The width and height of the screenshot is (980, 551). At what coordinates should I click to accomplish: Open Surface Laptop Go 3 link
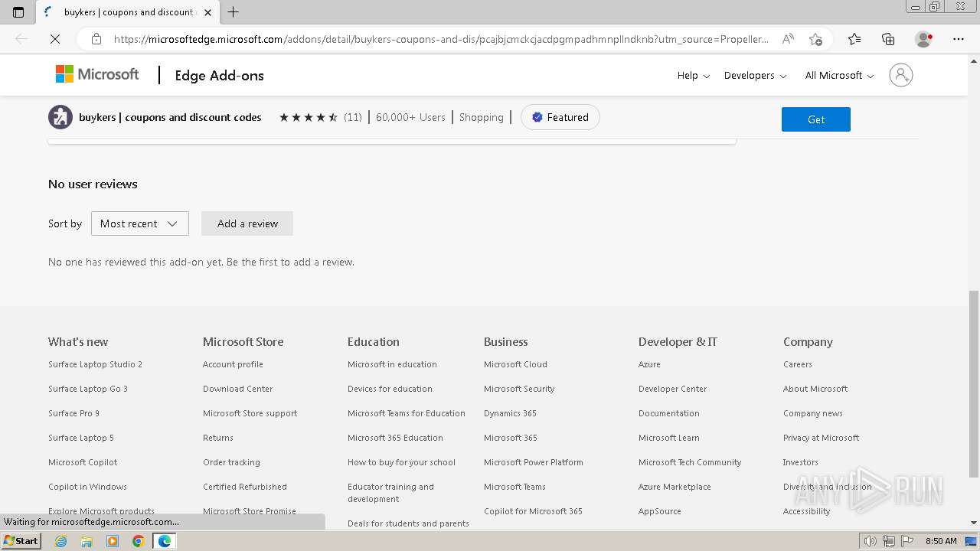click(x=88, y=389)
